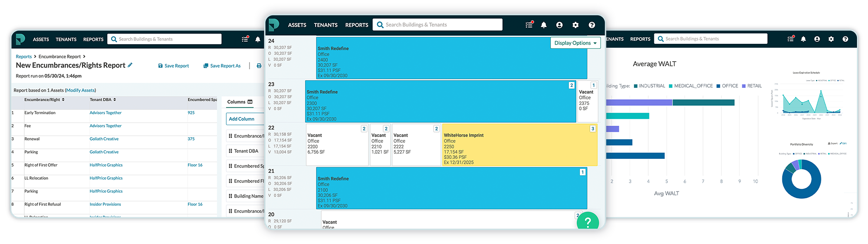
Task: Open the settings gear in the Average WALT dashboard header
Action: click(x=831, y=39)
